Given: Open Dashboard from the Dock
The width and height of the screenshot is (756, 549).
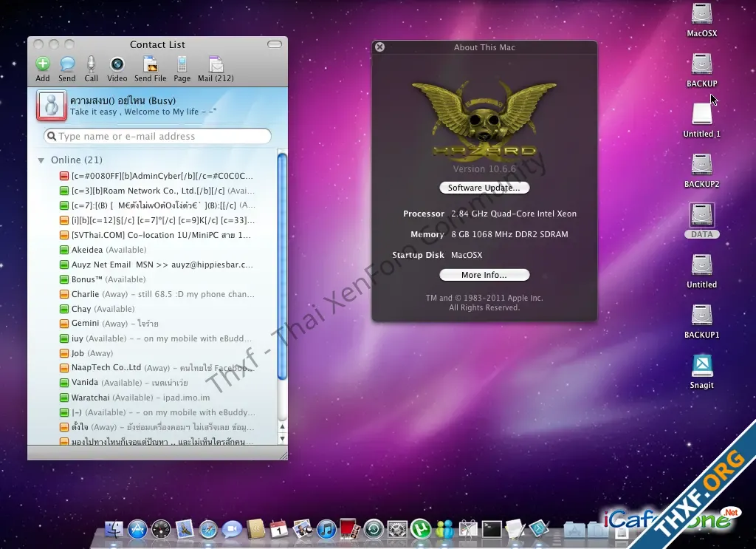Looking at the screenshot, I should [x=161, y=529].
